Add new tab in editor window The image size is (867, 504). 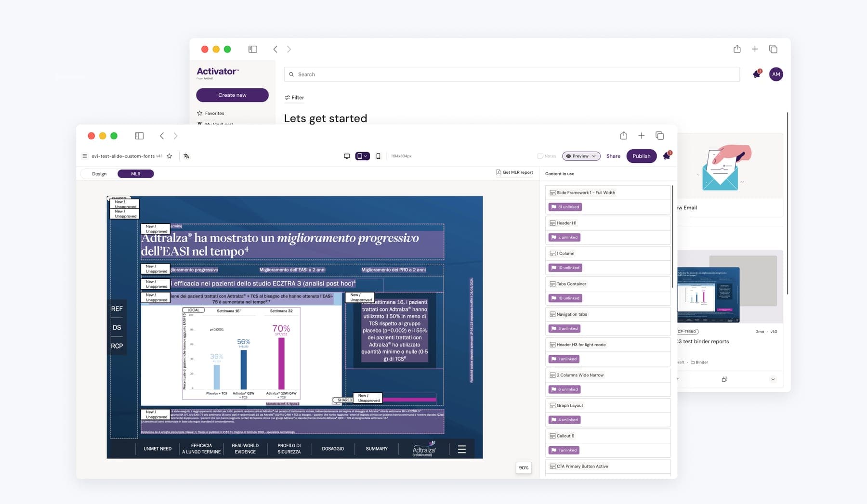pos(642,136)
